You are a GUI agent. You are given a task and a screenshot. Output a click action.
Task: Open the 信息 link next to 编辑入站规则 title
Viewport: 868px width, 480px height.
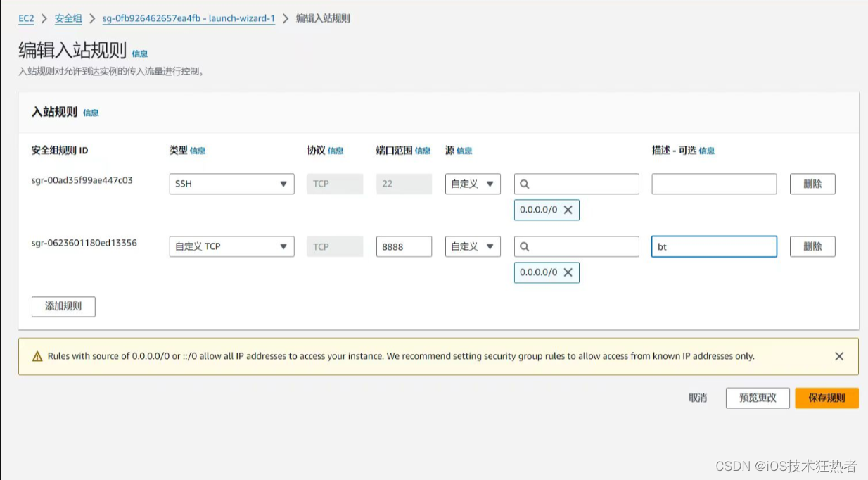coord(140,53)
